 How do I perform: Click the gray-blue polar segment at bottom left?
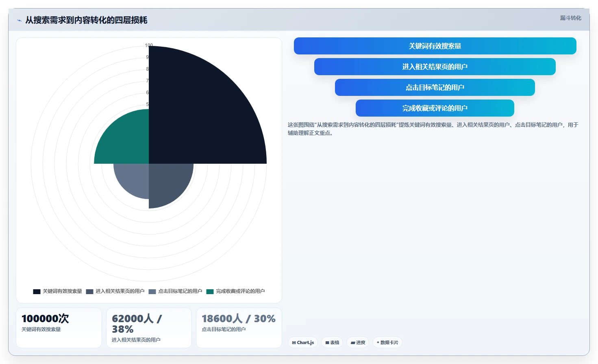point(134,178)
